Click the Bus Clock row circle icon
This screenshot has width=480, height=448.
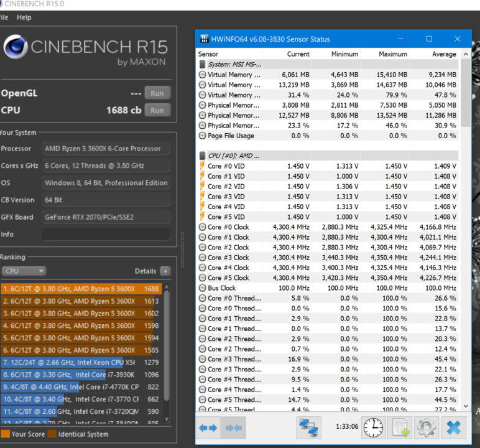[x=202, y=288]
